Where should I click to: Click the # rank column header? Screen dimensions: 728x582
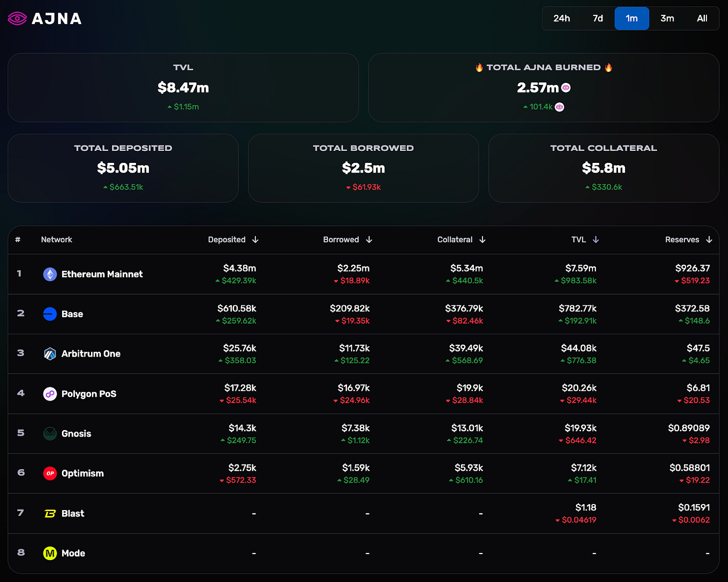click(x=17, y=240)
